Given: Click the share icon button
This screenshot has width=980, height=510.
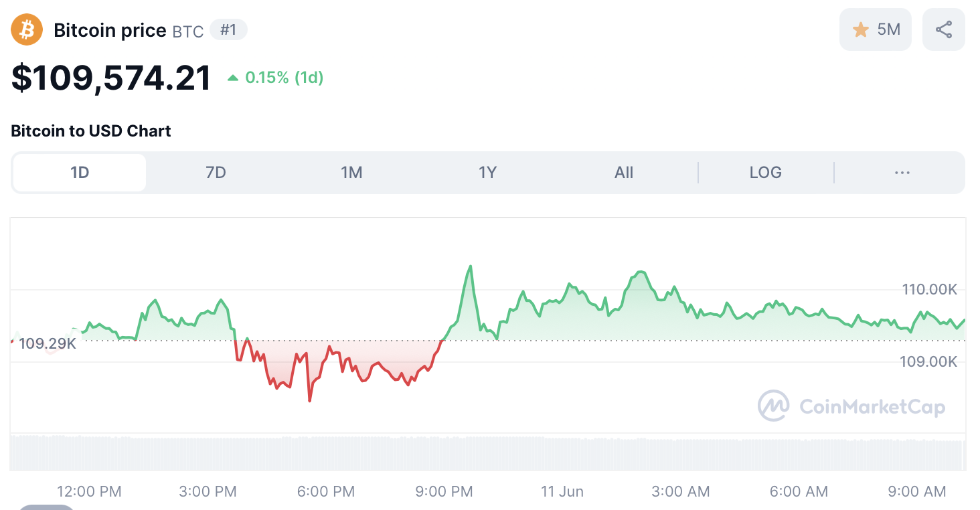Looking at the screenshot, I should pos(944,29).
